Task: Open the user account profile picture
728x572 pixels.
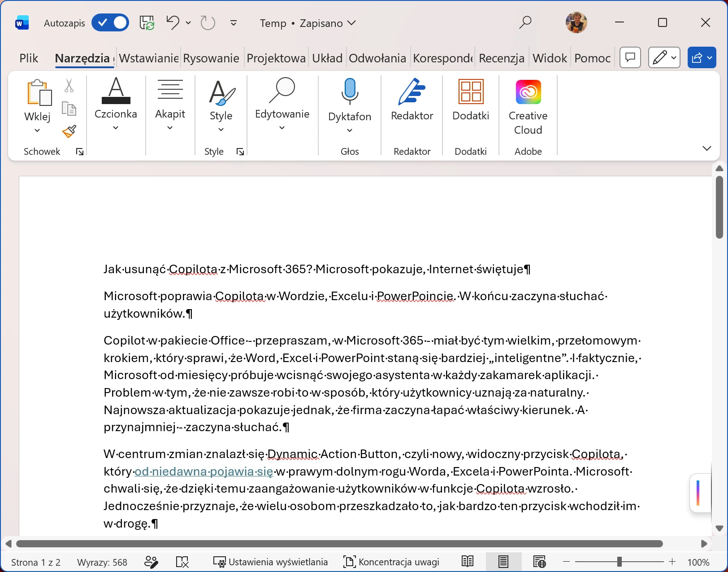Action: pyautogui.click(x=576, y=22)
